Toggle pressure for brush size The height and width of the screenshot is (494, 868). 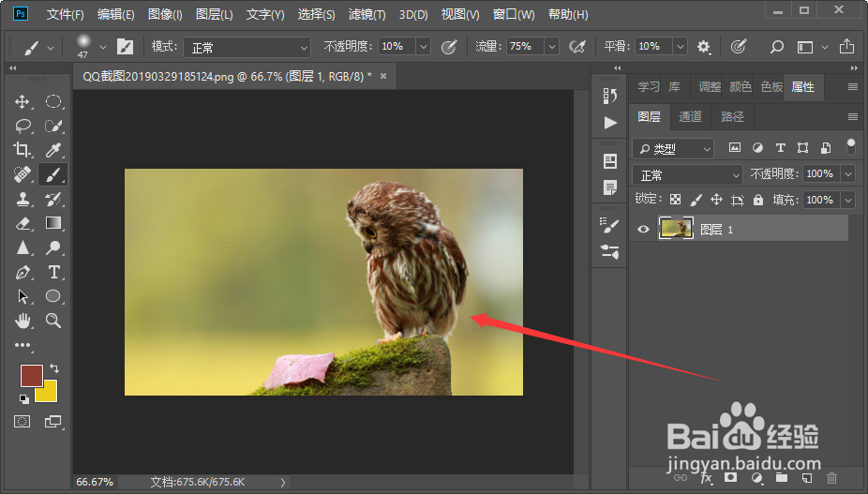point(739,47)
